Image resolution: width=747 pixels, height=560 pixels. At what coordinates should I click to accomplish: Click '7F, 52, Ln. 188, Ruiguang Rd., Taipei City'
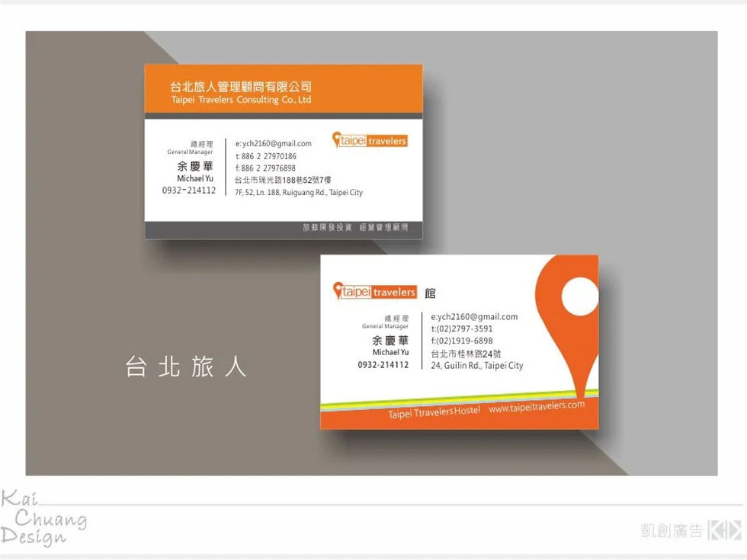tap(299, 192)
